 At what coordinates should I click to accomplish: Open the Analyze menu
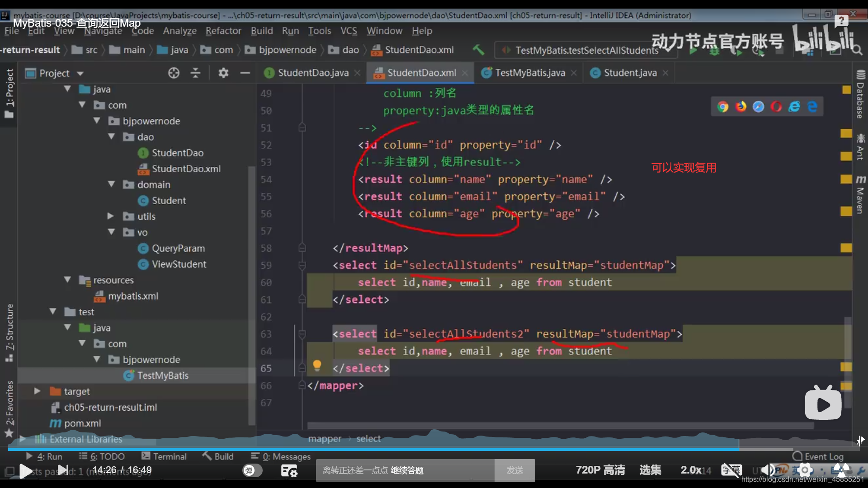coord(179,31)
